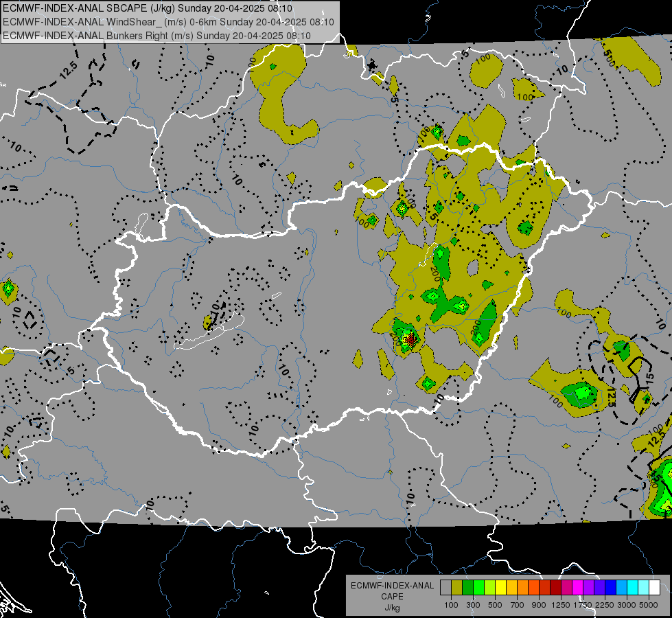Click the legend value 1250
This screenshot has width=672, height=618.
tap(561, 605)
